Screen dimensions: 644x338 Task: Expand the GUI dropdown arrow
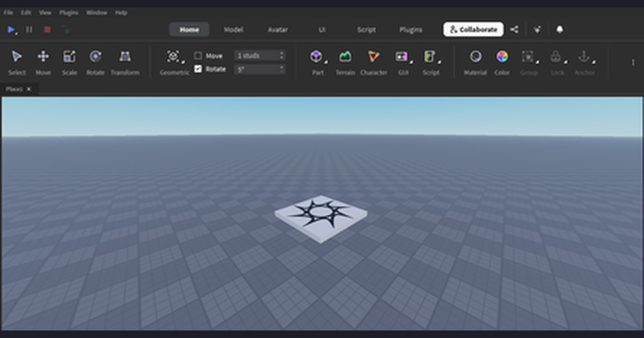pyautogui.click(x=411, y=62)
